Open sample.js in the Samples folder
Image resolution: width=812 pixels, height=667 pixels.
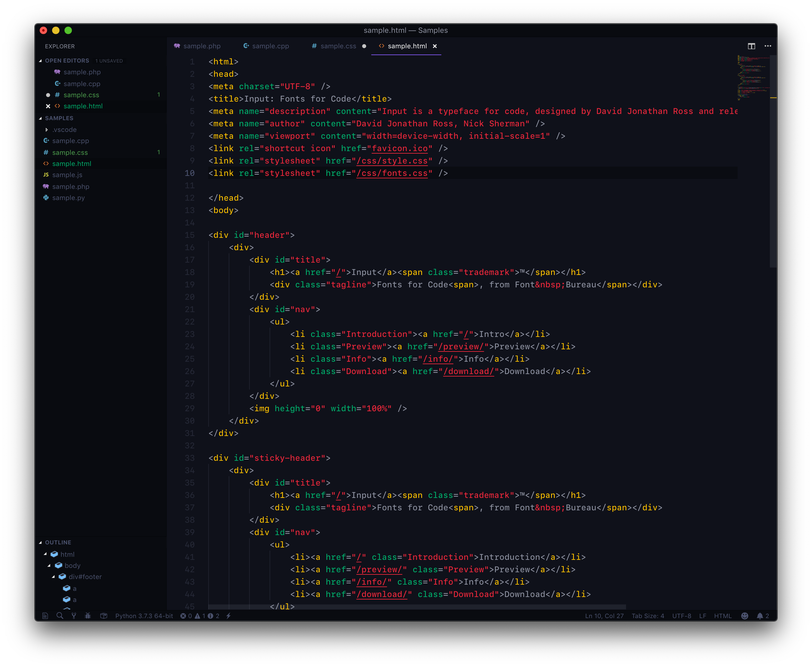(x=67, y=175)
